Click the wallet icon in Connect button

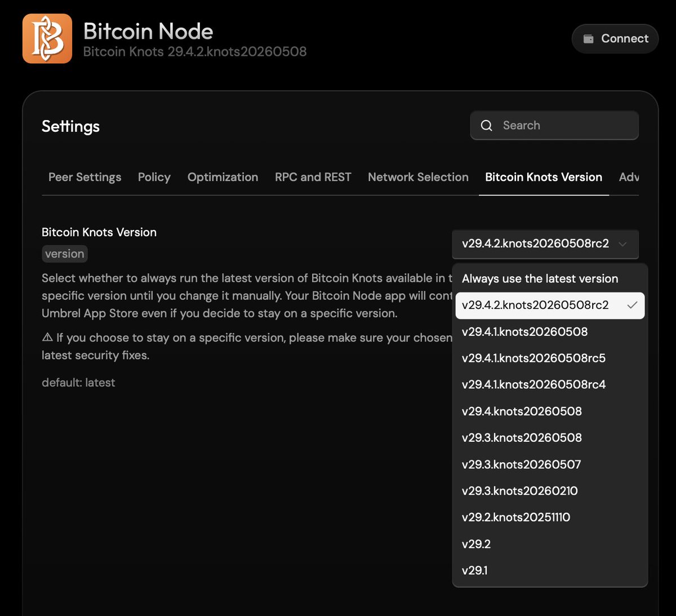(588, 39)
